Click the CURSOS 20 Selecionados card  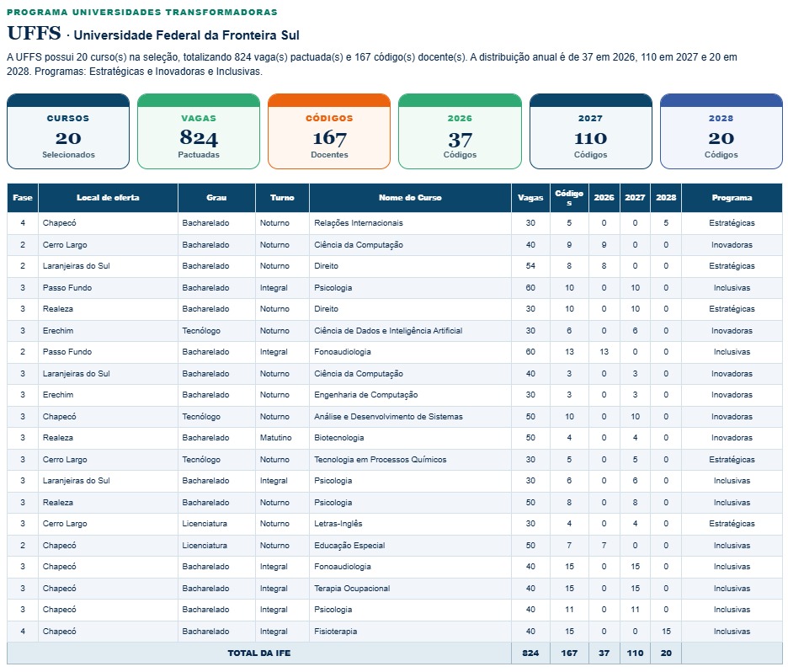68,131
